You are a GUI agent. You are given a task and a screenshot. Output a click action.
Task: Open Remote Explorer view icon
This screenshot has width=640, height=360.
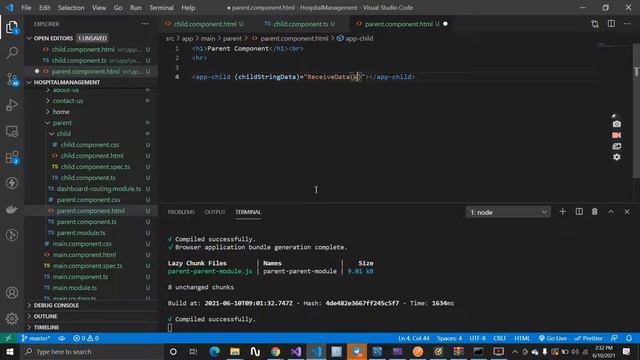tap(12, 131)
